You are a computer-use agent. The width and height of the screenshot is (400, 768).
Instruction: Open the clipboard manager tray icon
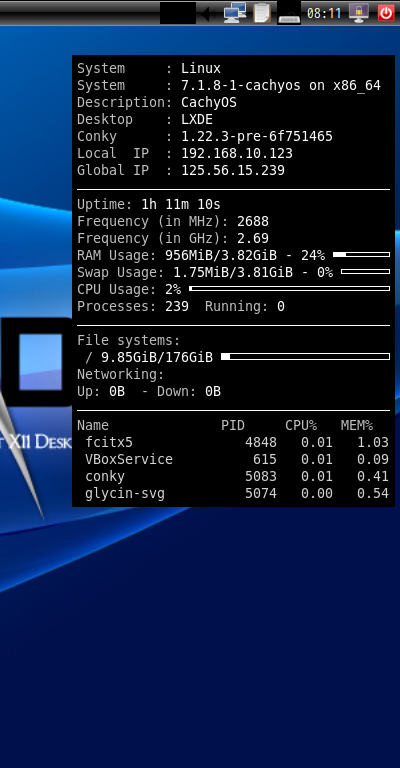(x=262, y=13)
